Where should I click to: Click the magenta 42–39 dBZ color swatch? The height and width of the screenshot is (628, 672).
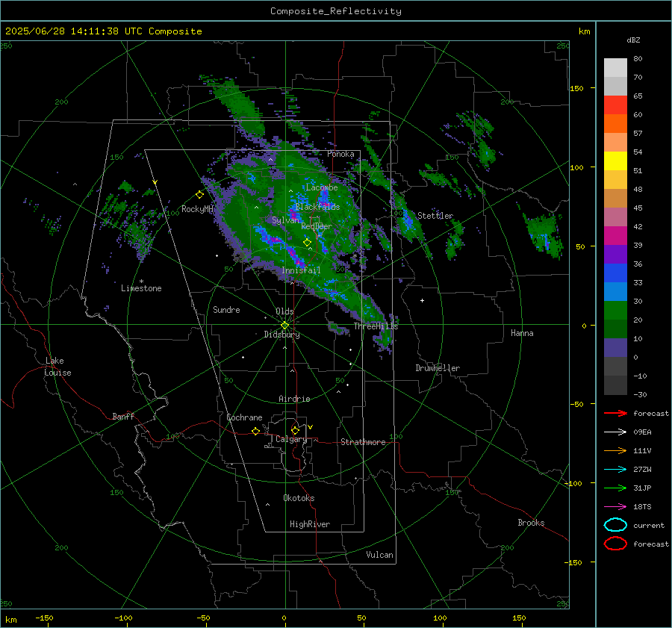(615, 236)
